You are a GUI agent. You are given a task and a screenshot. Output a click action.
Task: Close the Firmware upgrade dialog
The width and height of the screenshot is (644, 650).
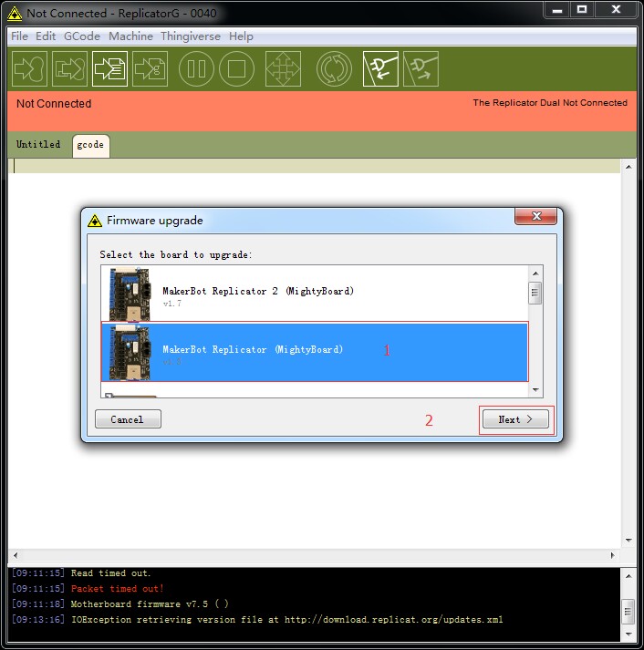[x=535, y=216]
